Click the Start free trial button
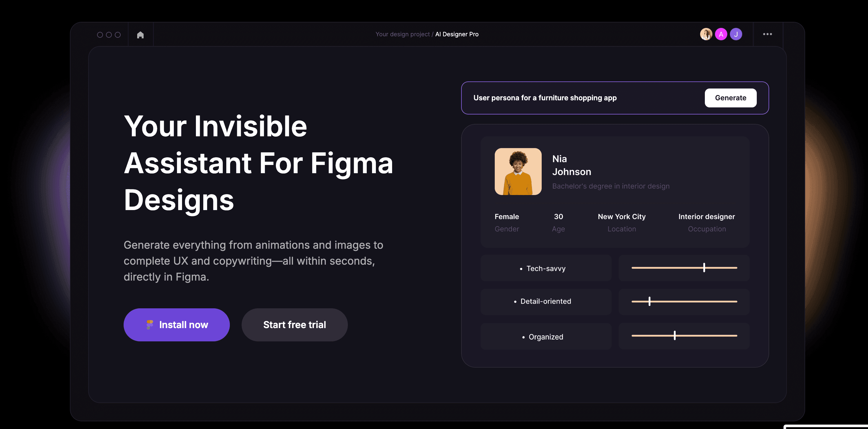 pyautogui.click(x=294, y=325)
